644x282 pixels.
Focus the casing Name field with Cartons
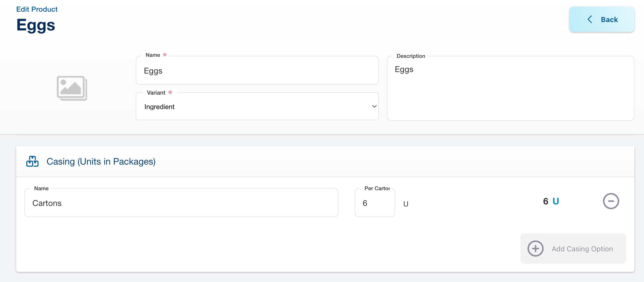181,203
